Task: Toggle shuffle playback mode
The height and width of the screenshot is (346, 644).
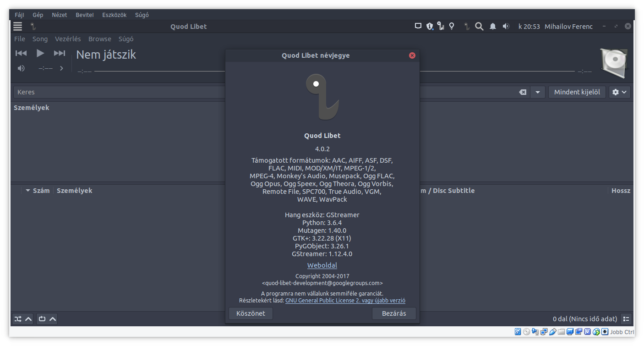Action: 18,319
